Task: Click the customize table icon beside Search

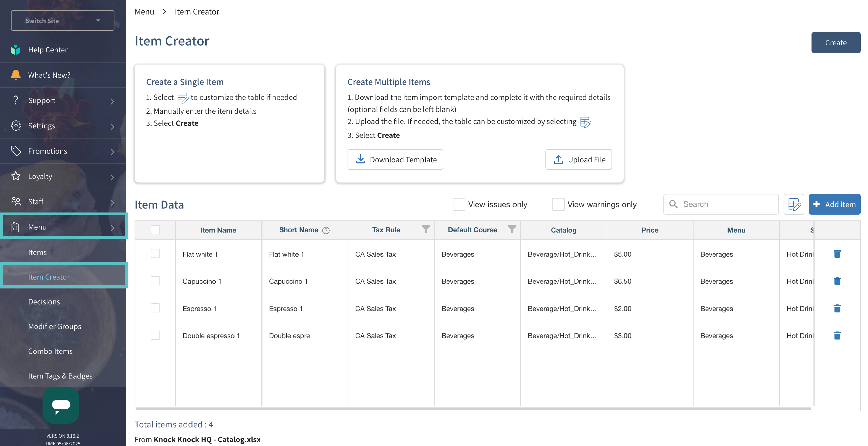Action: click(x=793, y=204)
